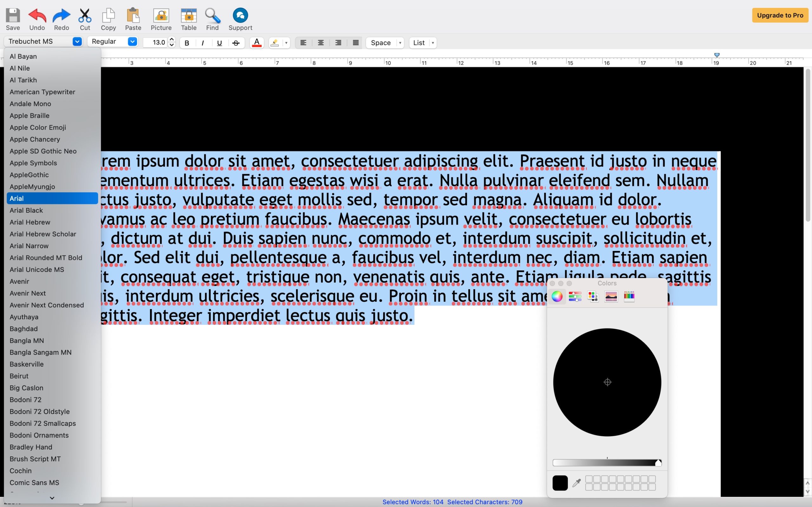Toggle italic formatting
The width and height of the screenshot is (812, 507).
(x=203, y=43)
